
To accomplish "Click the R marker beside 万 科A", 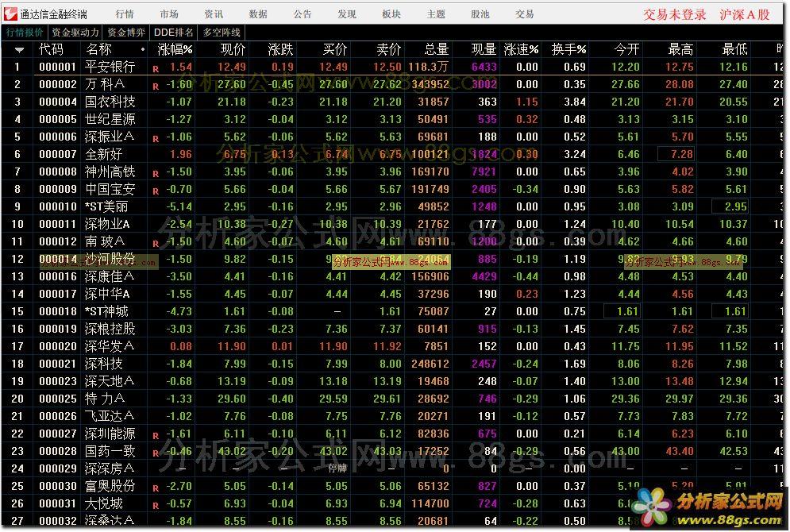I will pos(156,87).
